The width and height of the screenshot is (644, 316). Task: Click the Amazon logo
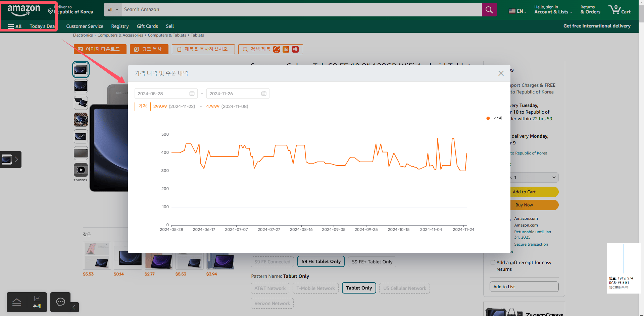[24, 10]
